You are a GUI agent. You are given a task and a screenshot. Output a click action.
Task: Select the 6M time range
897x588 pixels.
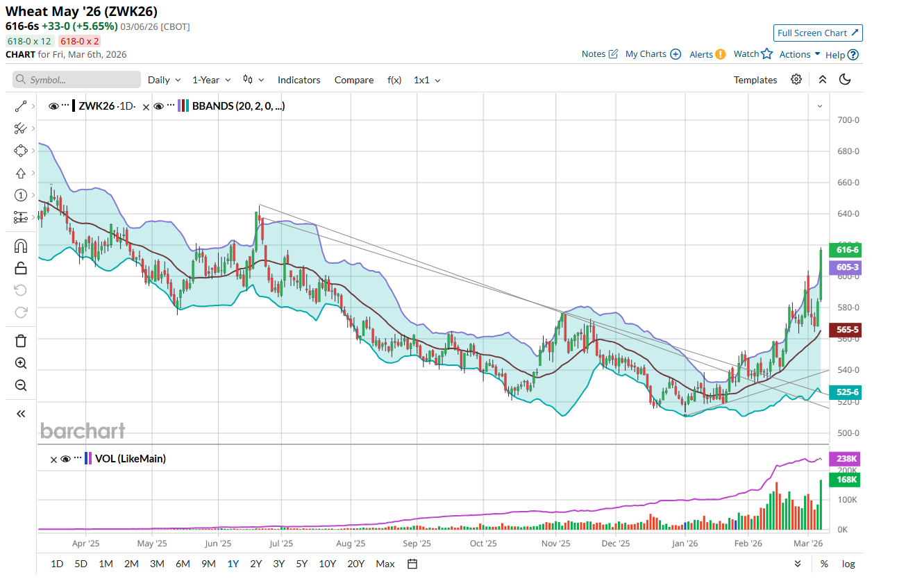click(x=183, y=564)
